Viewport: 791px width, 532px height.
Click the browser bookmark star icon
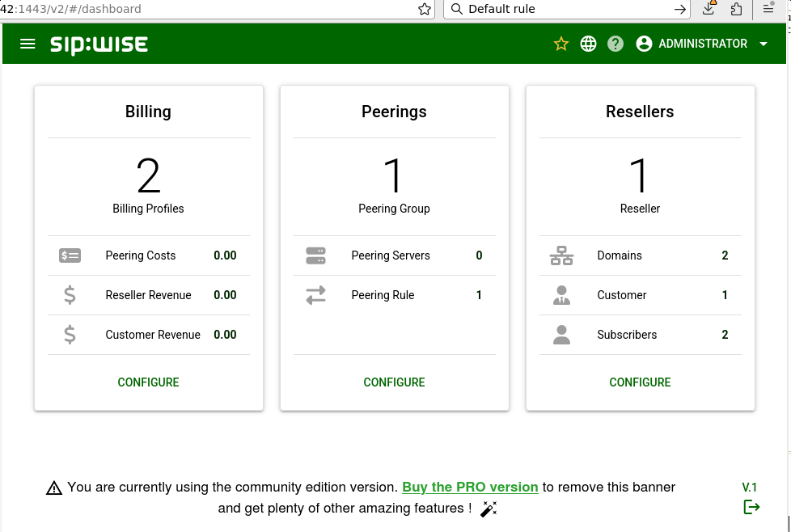point(425,9)
